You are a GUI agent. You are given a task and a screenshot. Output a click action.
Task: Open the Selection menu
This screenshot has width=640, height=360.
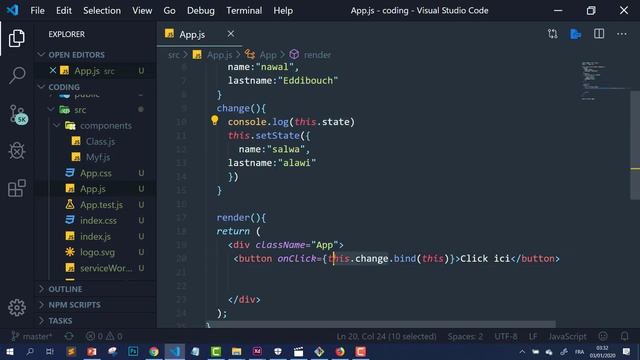pyautogui.click(x=102, y=11)
